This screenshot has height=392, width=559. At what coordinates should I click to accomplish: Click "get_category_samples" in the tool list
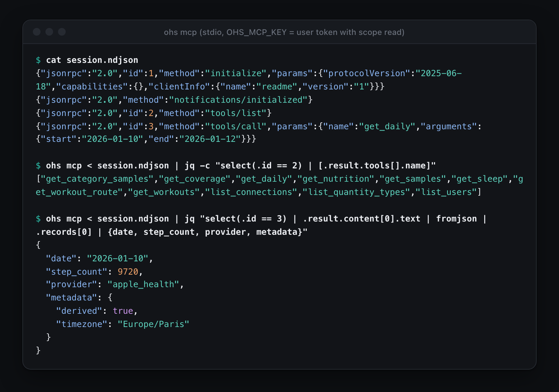(97, 179)
